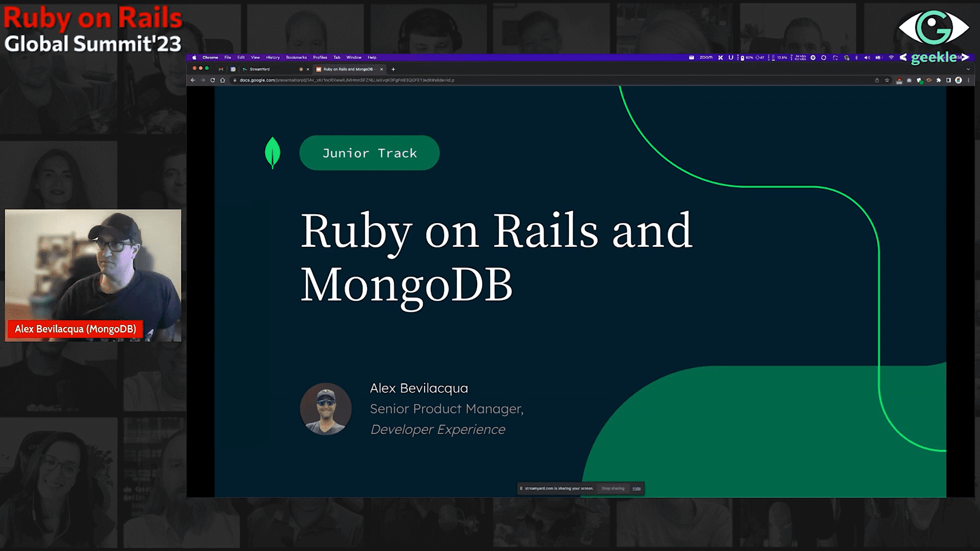Viewport: 980px width, 551px height.
Task: Open the Chrome profile avatar
Action: (959, 80)
